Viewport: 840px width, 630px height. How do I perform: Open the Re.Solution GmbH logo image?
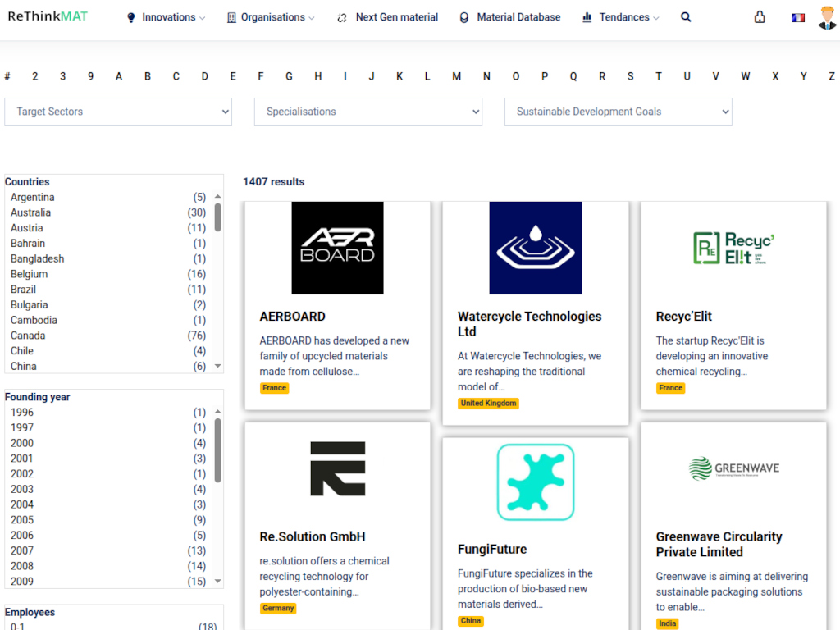pos(337,468)
